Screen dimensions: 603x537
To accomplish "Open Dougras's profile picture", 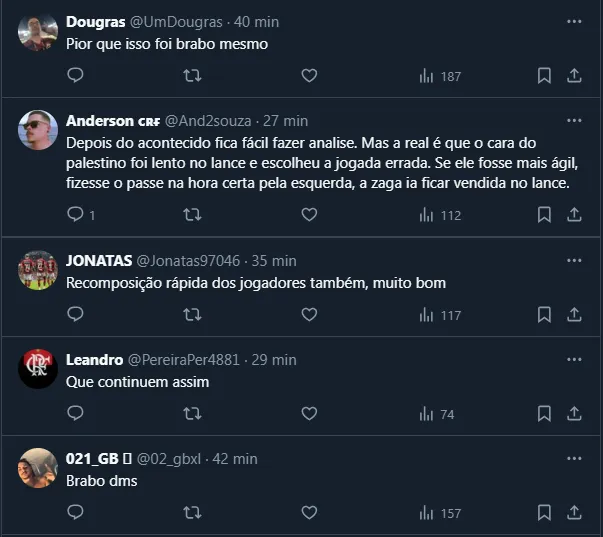I will (x=38, y=32).
